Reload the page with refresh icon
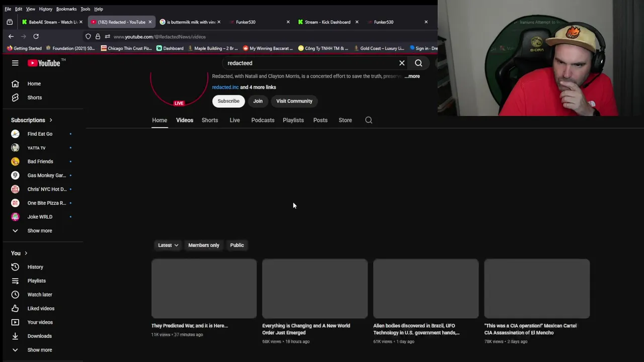The height and width of the screenshot is (362, 644). [x=36, y=36]
